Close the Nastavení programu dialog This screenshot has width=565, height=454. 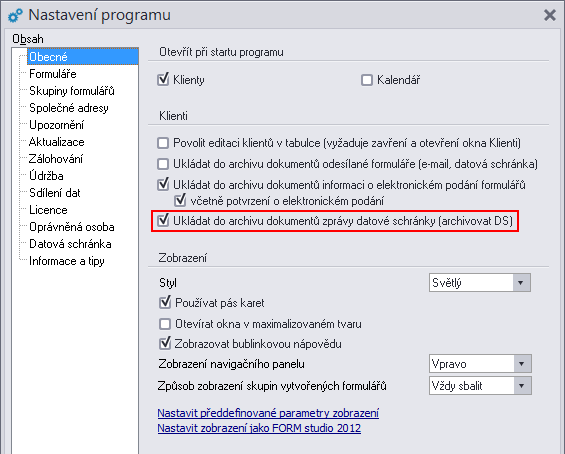tap(550, 15)
